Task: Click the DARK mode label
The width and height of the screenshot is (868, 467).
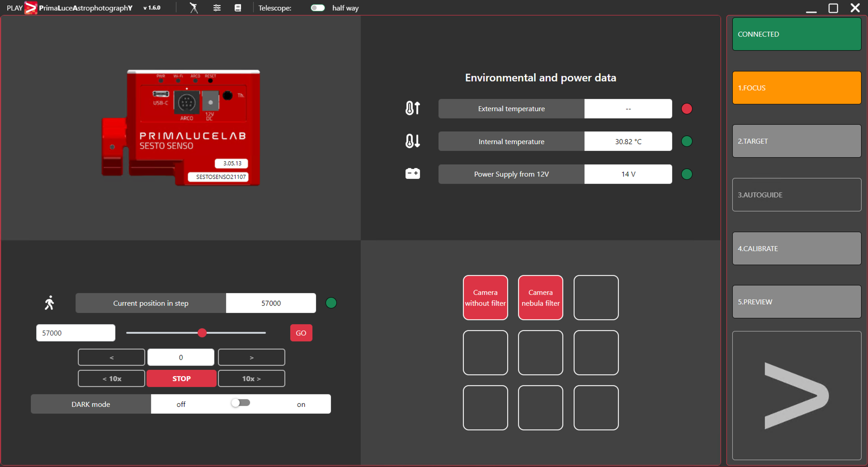Action: pos(91,404)
